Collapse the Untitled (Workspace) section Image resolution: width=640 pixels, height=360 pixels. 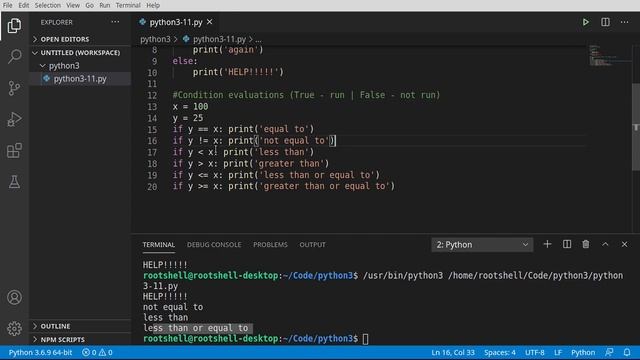point(80,53)
